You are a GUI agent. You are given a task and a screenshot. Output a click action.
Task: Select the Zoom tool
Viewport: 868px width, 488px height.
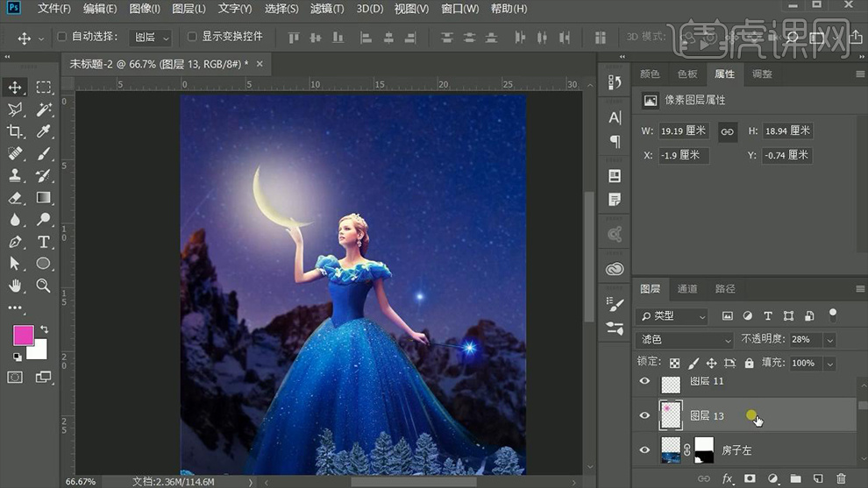point(43,286)
